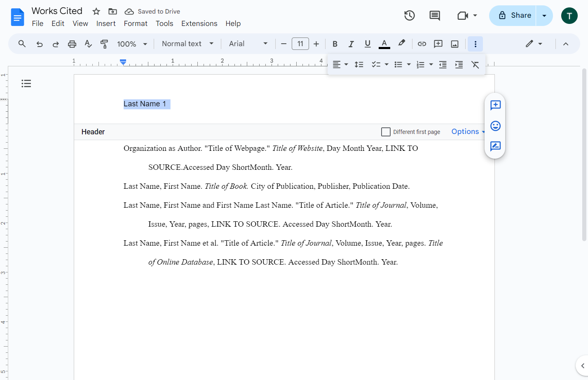
Task: Open the version history
Action: click(x=409, y=16)
